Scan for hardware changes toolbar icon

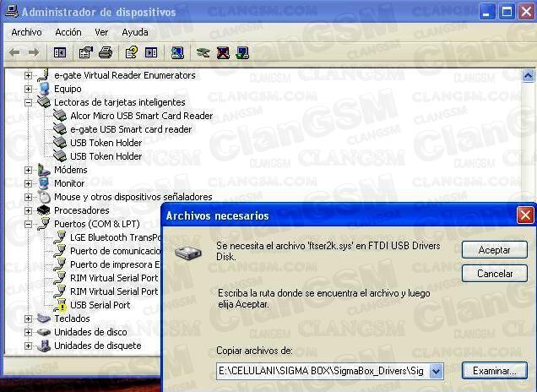point(177,52)
